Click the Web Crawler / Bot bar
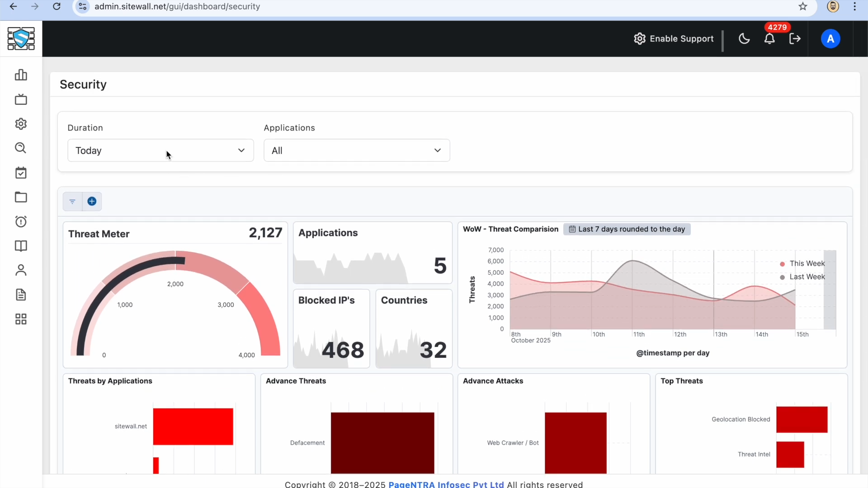 coord(576,443)
